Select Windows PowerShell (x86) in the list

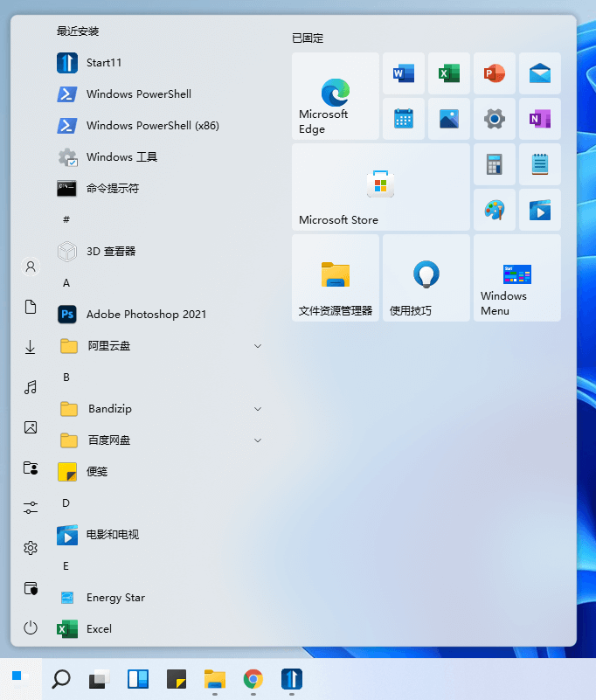click(x=152, y=126)
